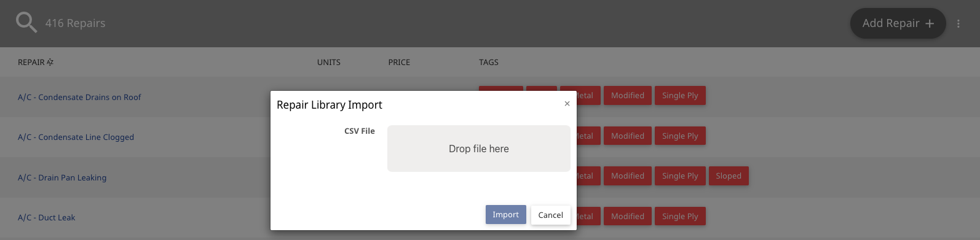Click the Sloped tag on Drain Pan Leaking
The width and height of the screenshot is (980, 240).
tap(729, 176)
